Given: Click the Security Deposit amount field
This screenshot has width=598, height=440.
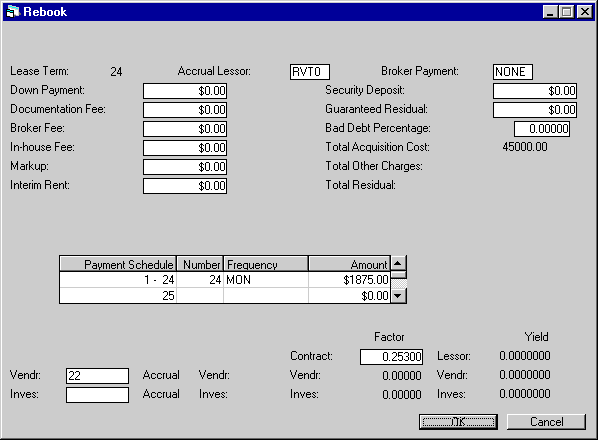Looking at the screenshot, I should click(x=535, y=91).
